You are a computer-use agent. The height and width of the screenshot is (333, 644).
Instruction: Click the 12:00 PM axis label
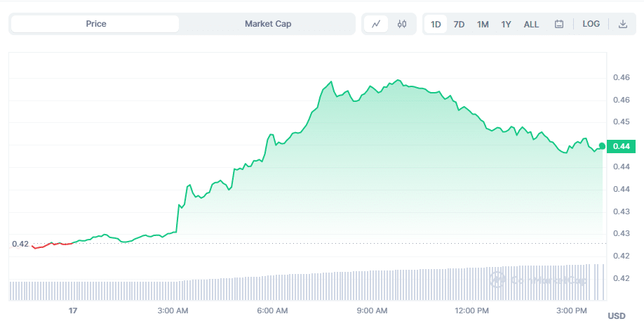[471, 311]
